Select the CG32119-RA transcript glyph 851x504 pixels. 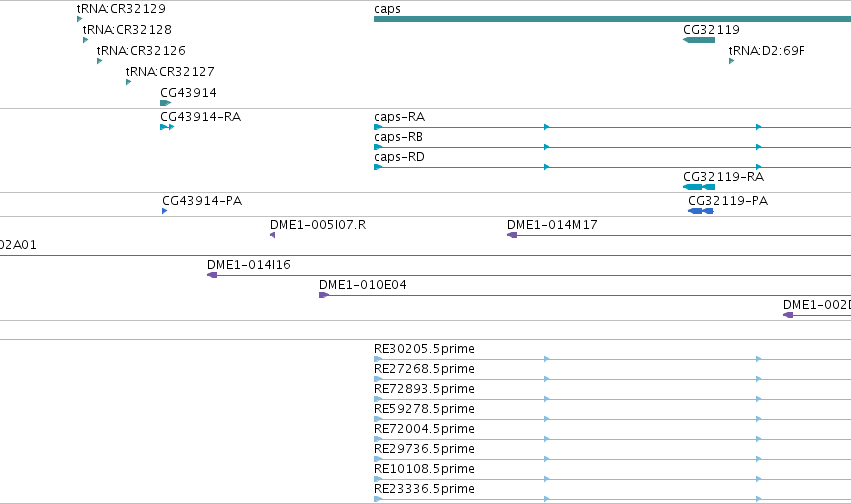pos(699,187)
